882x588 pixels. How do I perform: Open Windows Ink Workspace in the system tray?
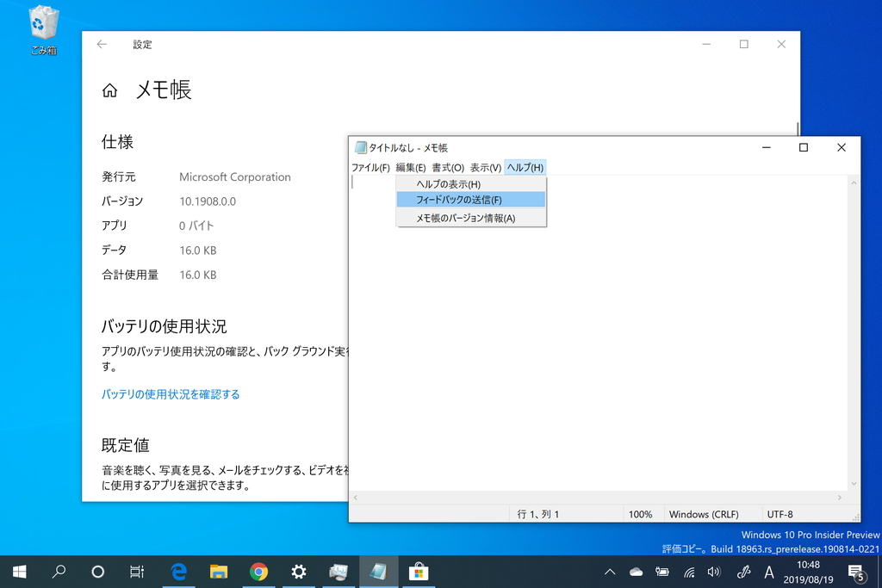click(x=742, y=572)
